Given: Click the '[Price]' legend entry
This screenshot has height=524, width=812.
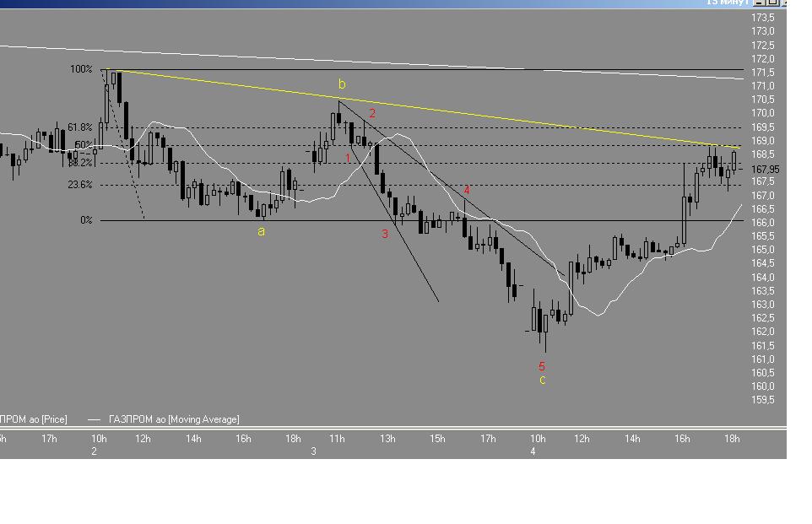Looking at the screenshot, I should [x=54, y=419].
